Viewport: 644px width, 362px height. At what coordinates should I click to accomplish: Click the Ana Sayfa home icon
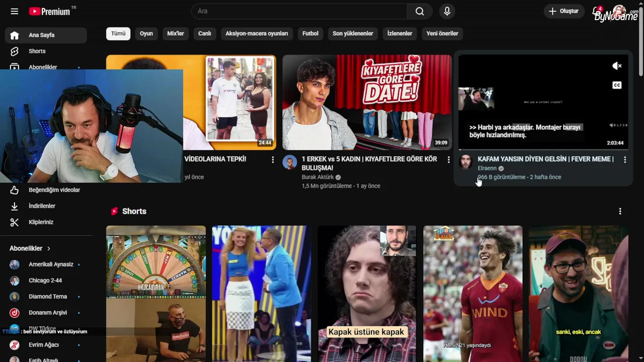point(15,35)
